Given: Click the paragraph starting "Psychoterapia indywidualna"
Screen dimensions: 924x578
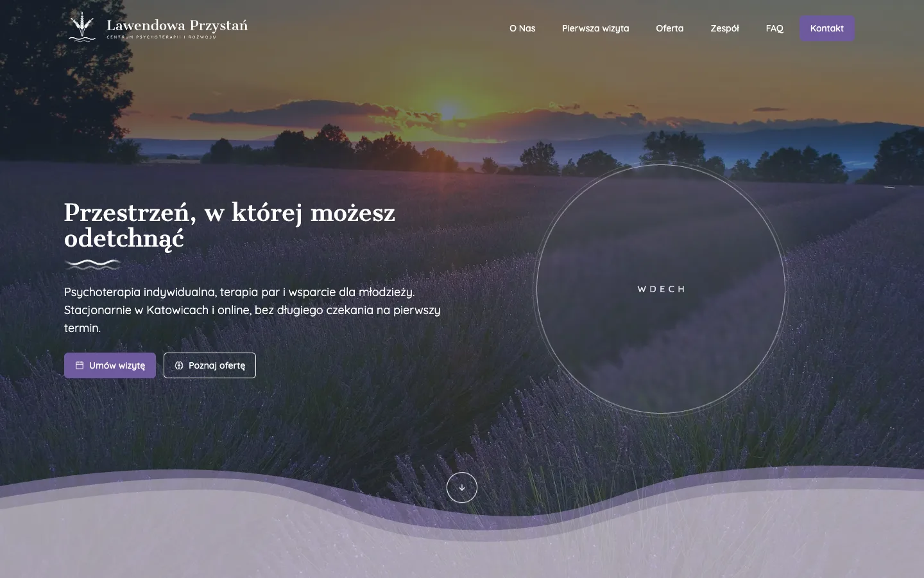Looking at the screenshot, I should (252, 310).
